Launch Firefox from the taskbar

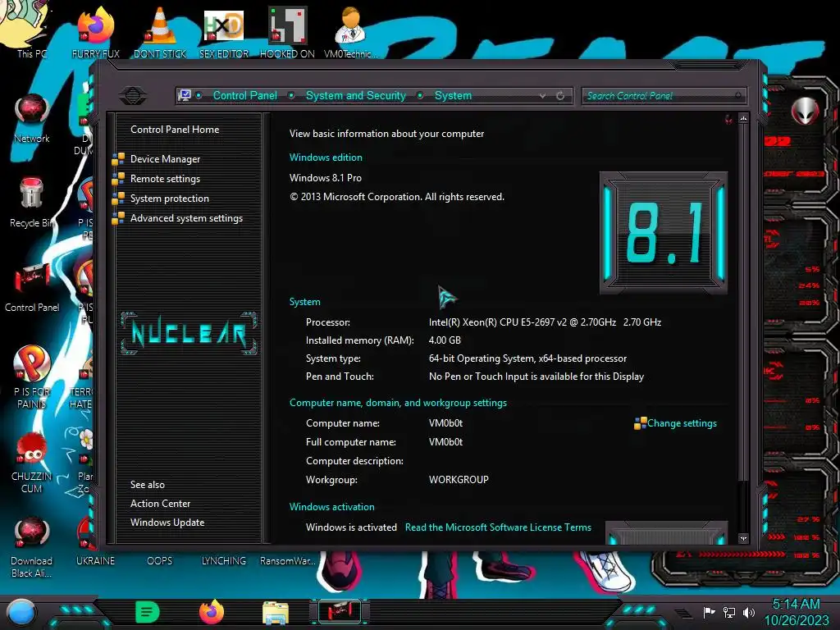pyautogui.click(x=211, y=612)
